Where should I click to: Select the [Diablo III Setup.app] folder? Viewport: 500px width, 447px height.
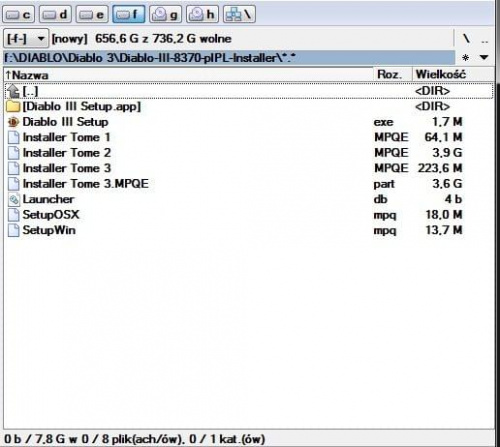point(81,107)
